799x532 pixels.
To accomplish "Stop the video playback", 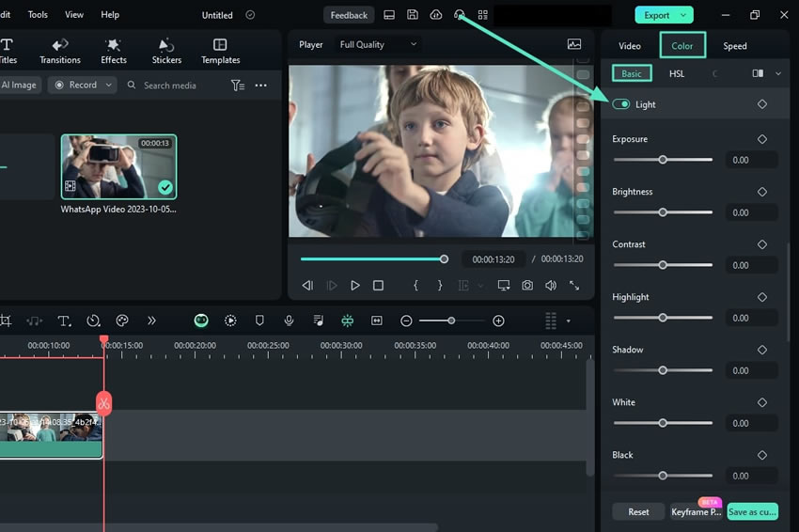I will pyautogui.click(x=378, y=286).
